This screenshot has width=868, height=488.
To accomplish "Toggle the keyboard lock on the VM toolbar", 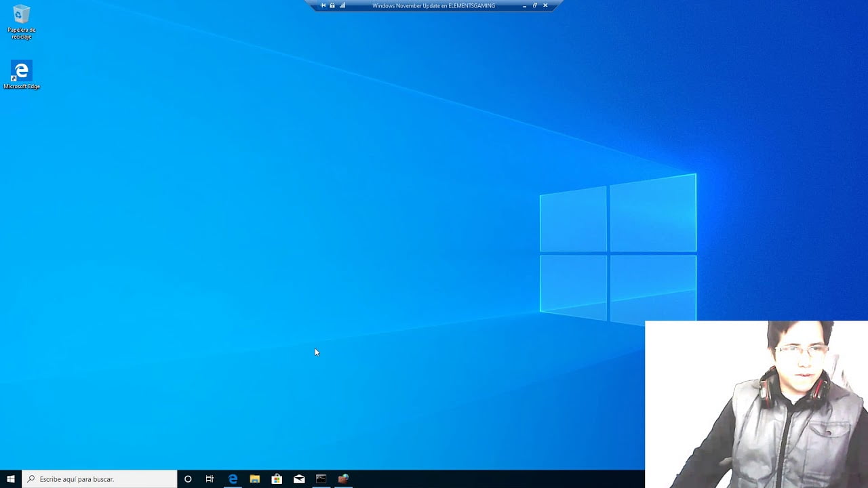I will 332,5.
